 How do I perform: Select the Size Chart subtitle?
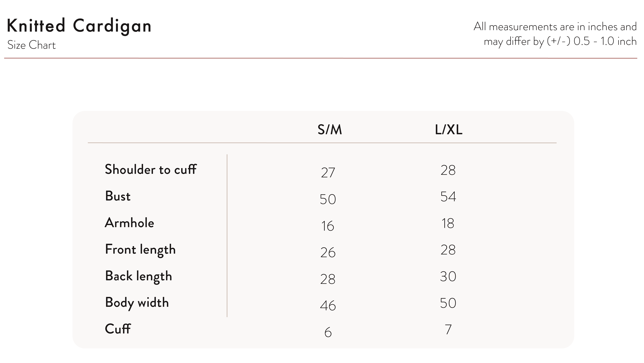pyautogui.click(x=32, y=45)
